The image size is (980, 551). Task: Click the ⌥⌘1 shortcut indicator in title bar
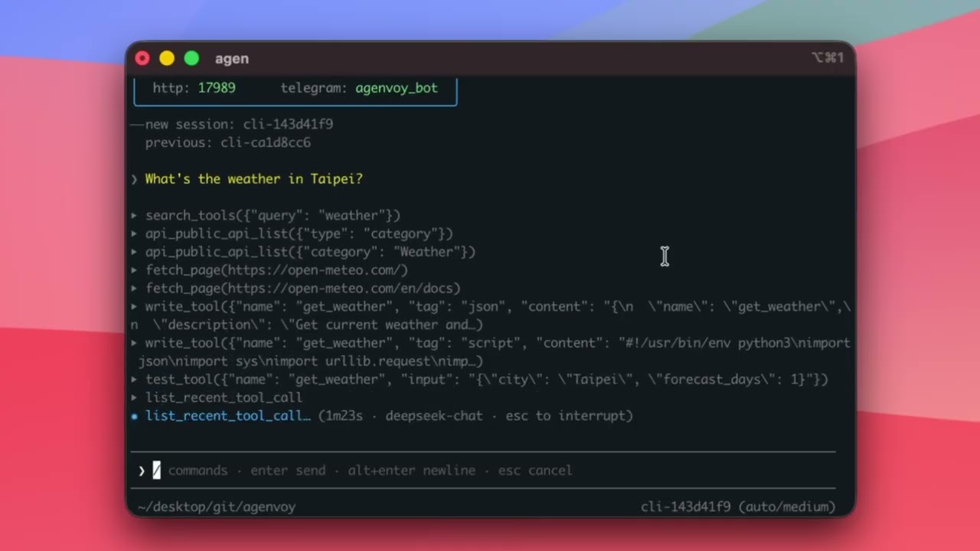pyautogui.click(x=827, y=58)
